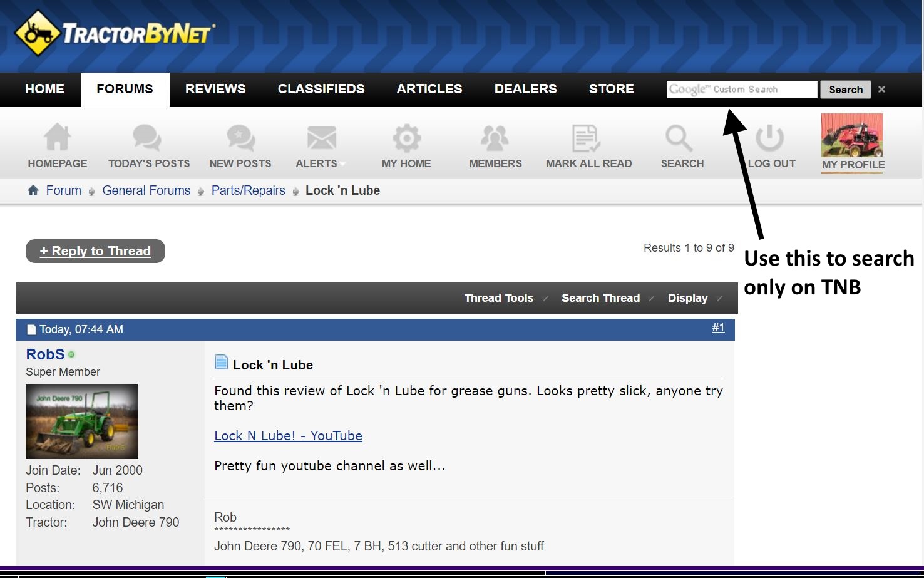This screenshot has width=924, height=578.
Task: Click the Google Custom Search field
Action: click(742, 90)
